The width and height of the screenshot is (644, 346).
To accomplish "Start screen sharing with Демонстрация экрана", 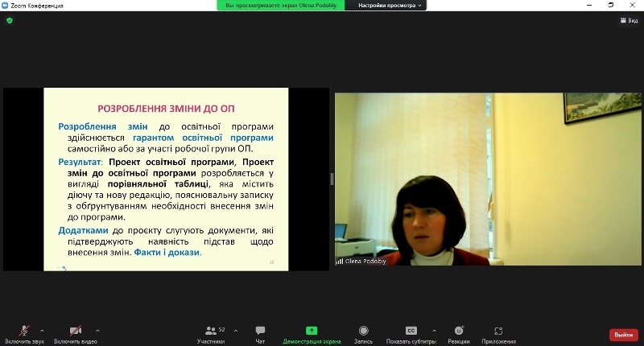I will coord(312,335).
